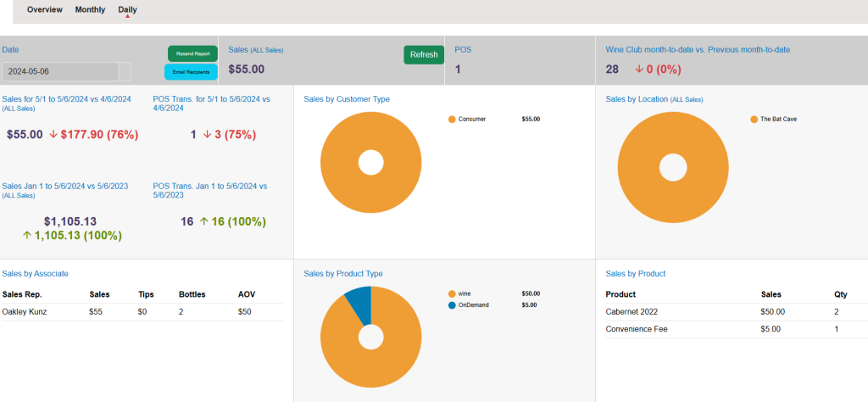Open the date picker addon beside the date
Image resolution: width=868 pixels, height=402 pixels.
click(125, 71)
